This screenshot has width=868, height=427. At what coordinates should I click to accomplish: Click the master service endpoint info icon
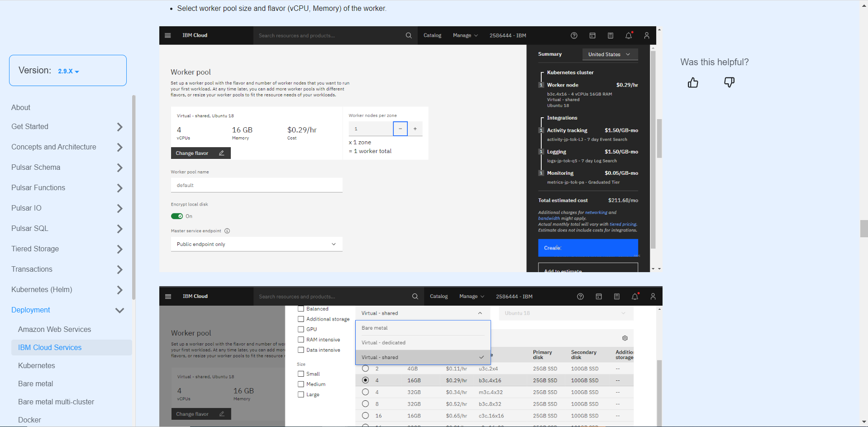pos(227,231)
